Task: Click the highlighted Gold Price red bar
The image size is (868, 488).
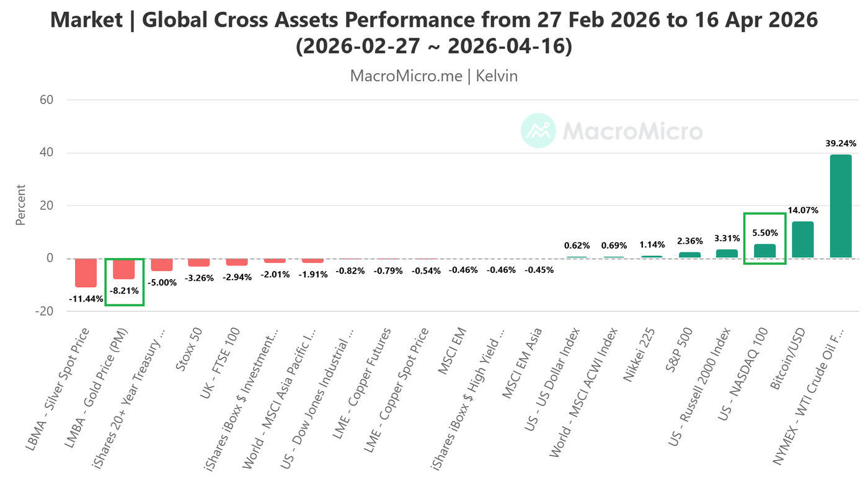Action: (124, 268)
